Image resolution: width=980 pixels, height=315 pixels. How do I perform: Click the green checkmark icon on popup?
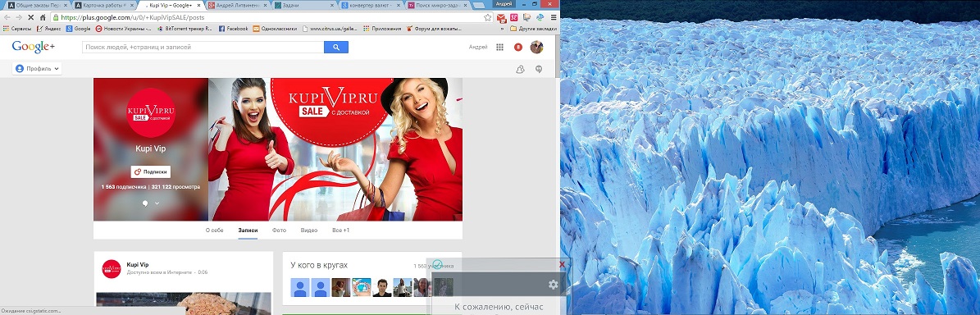437,264
